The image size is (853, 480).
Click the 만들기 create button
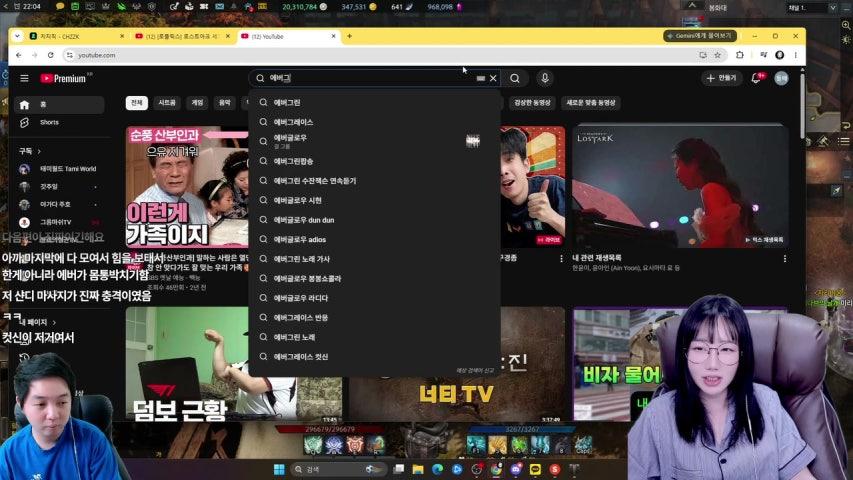pos(721,78)
